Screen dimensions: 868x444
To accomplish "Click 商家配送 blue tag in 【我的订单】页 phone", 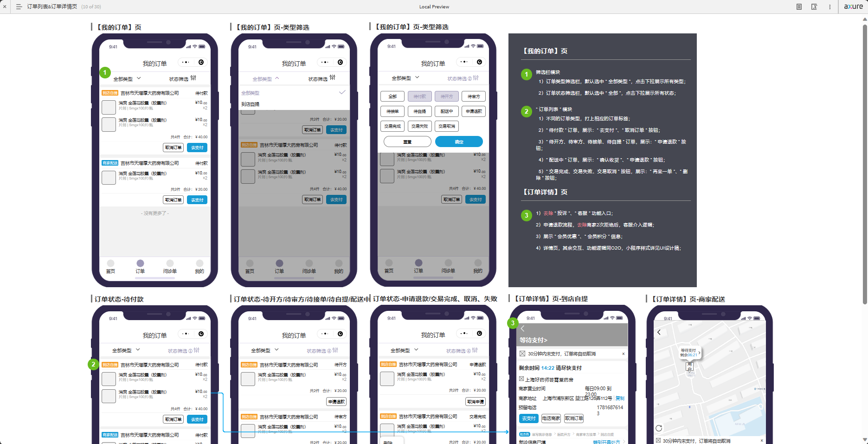I will click(x=110, y=163).
